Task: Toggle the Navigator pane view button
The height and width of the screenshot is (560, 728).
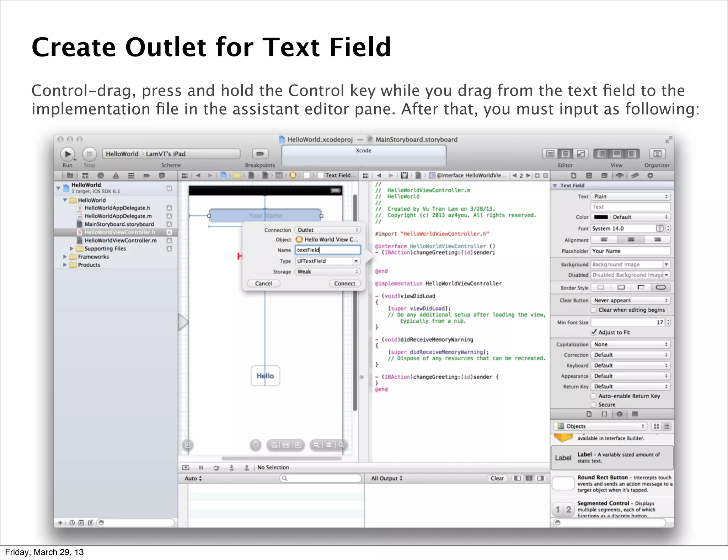Action: (601, 154)
